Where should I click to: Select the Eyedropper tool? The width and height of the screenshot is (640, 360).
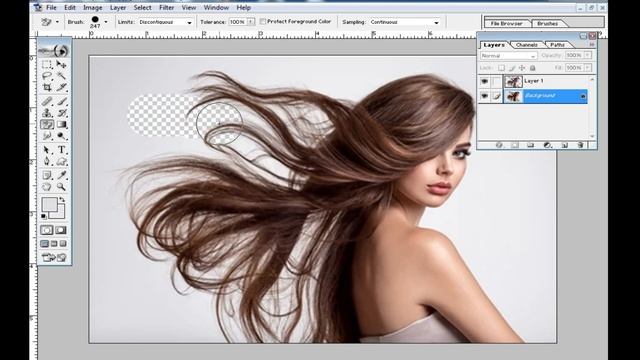tap(61, 175)
